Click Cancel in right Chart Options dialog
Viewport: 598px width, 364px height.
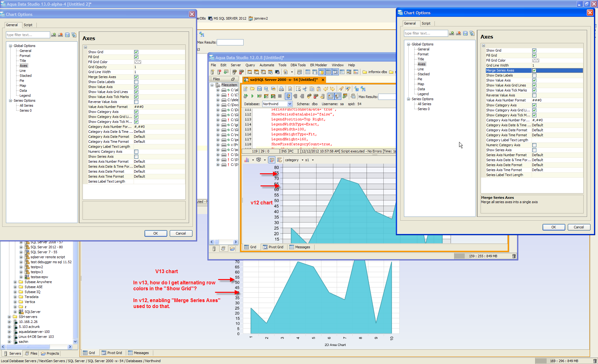579,227
